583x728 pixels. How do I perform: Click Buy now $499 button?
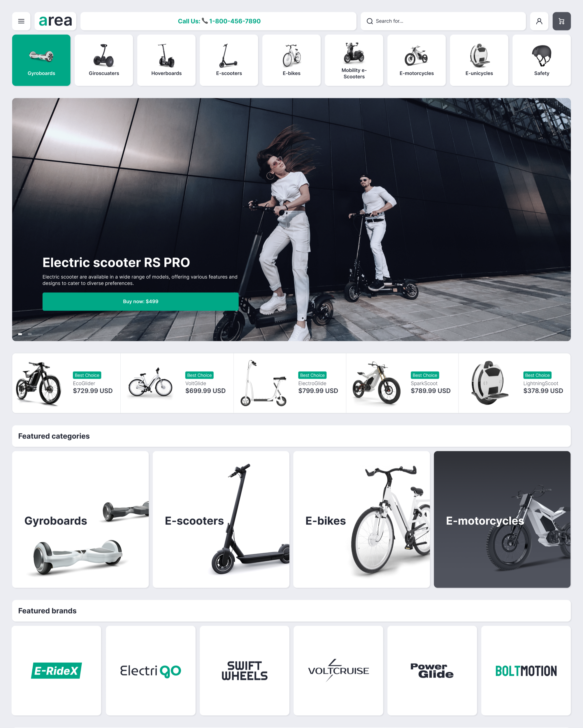tap(140, 301)
